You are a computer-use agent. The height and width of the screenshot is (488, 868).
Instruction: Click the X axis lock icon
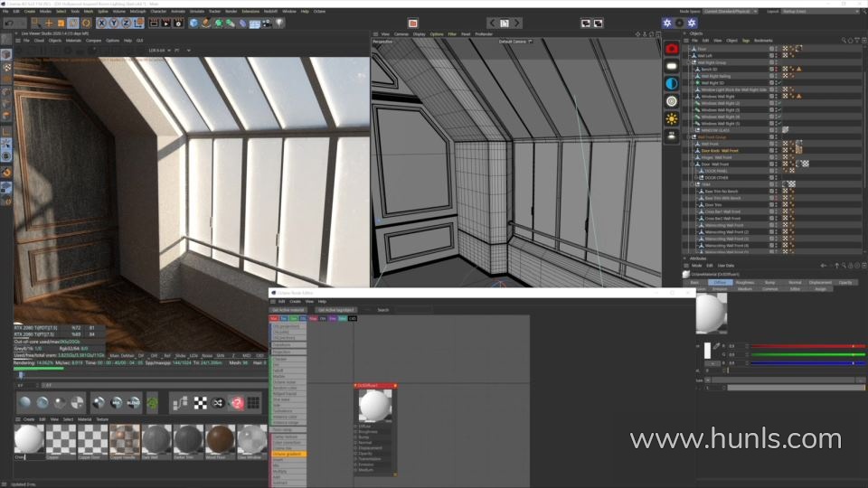[102, 23]
